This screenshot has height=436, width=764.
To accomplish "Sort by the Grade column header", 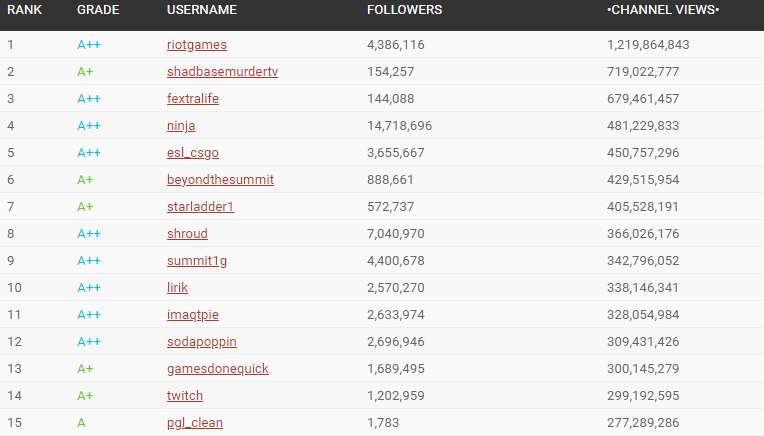I will (x=98, y=10).
